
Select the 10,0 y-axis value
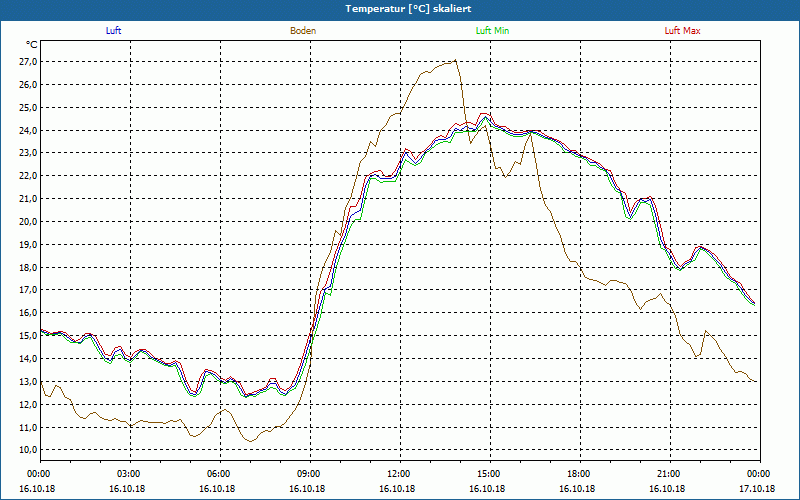(28, 449)
